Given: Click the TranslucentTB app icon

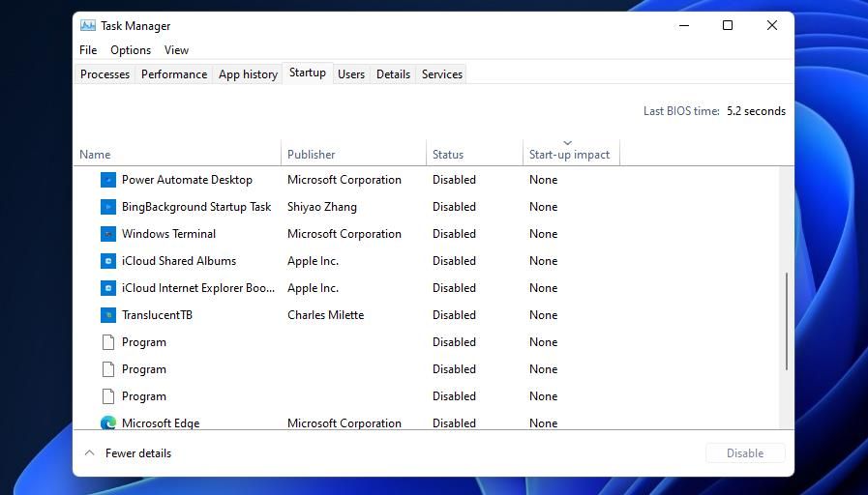Looking at the screenshot, I should tap(108, 315).
